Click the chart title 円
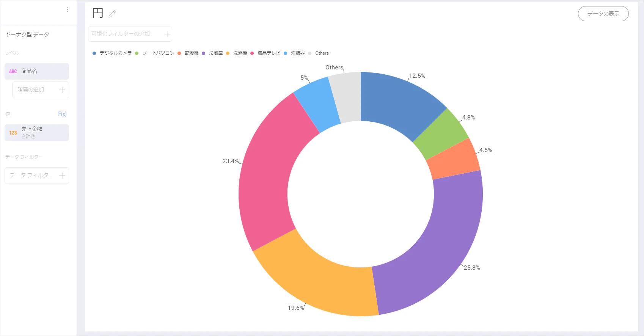 [x=98, y=14]
